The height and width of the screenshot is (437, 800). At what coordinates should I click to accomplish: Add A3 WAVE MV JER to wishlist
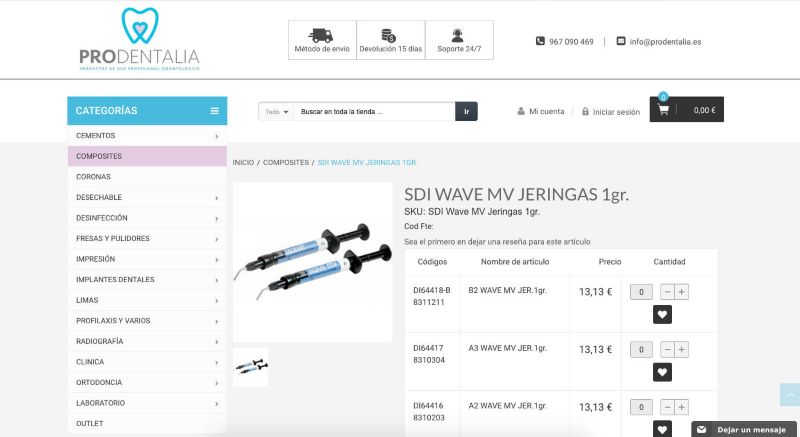[x=662, y=372]
